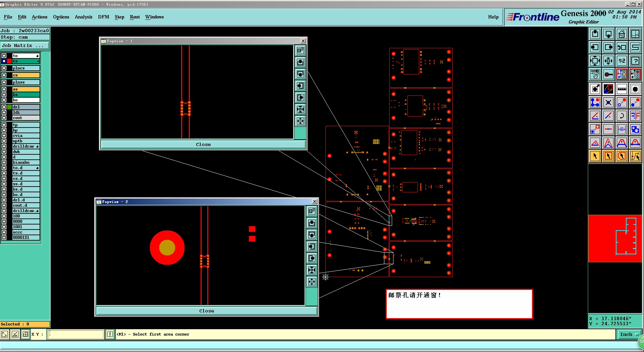Click the 1:2 zoom scale icon
The image size is (644, 352).
pos(622,61)
